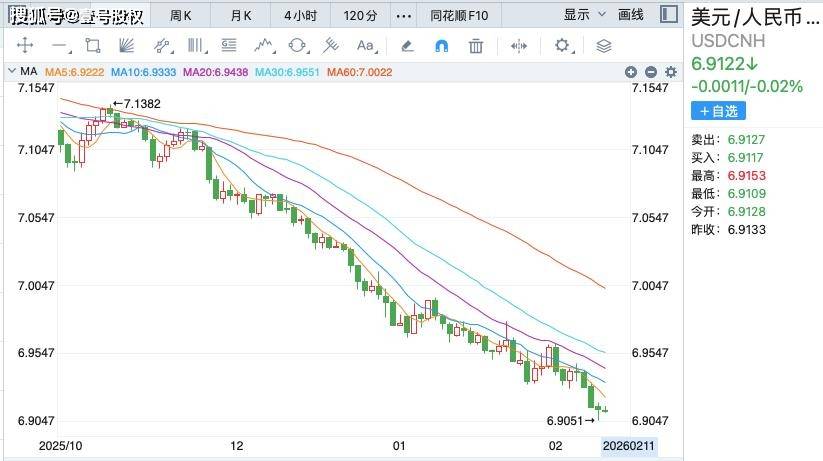The width and height of the screenshot is (823, 461).
Task: Click the 20260211 date marker on axis
Action: tap(630, 443)
